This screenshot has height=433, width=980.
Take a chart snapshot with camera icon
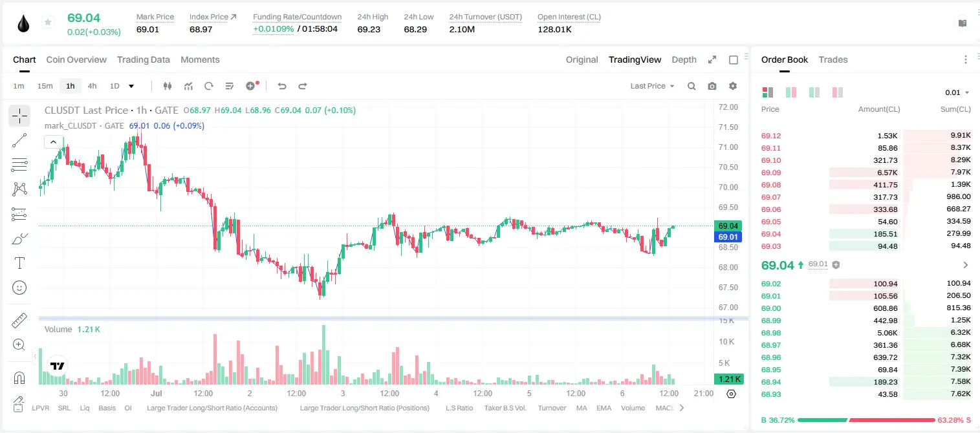click(x=712, y=86)
